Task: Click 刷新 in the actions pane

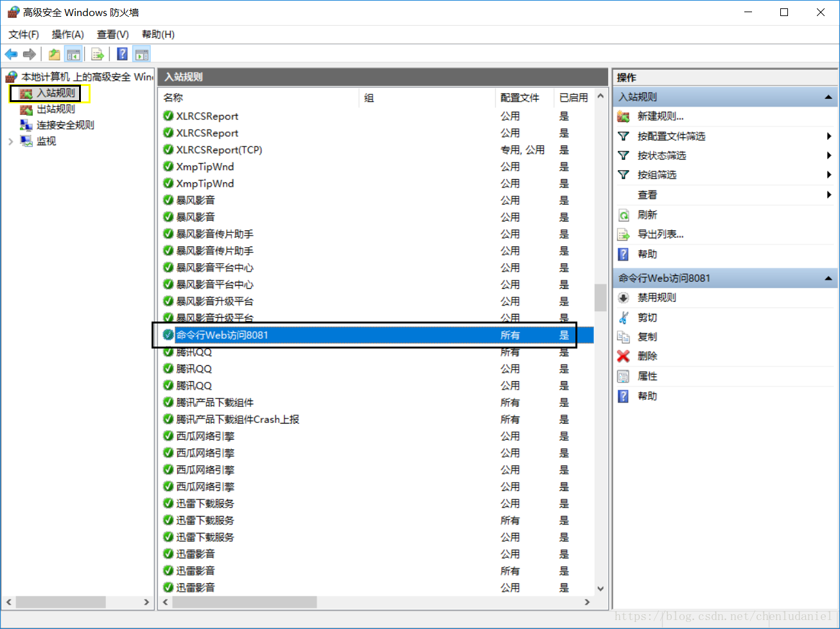Action: (x=647, y=214)
